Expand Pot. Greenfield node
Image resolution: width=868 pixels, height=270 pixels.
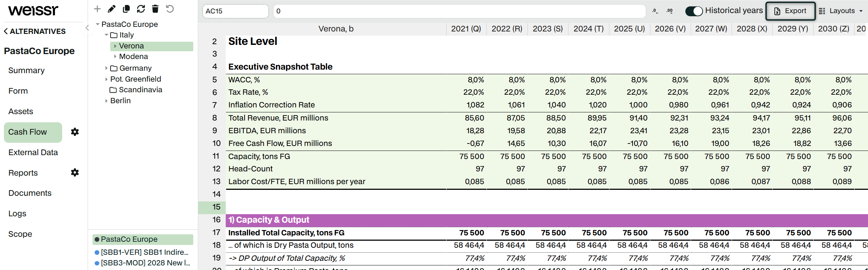(x=106, y=79)
